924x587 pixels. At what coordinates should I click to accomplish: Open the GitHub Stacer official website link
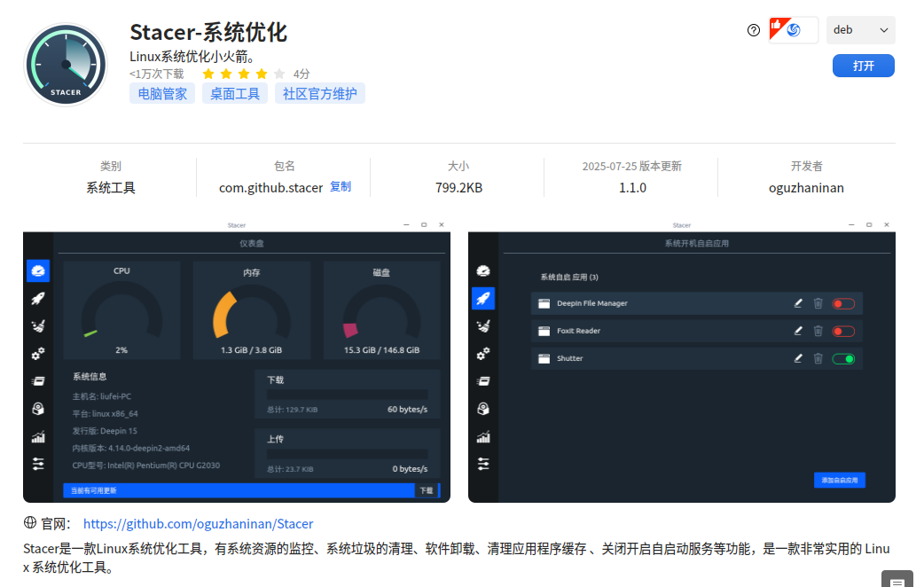click(x=198, y=523)
